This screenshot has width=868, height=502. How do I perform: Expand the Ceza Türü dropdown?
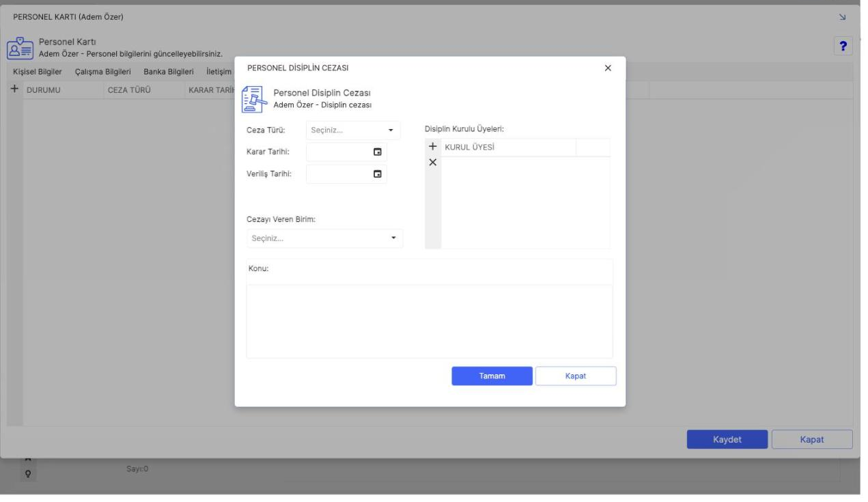coord(391,130)
